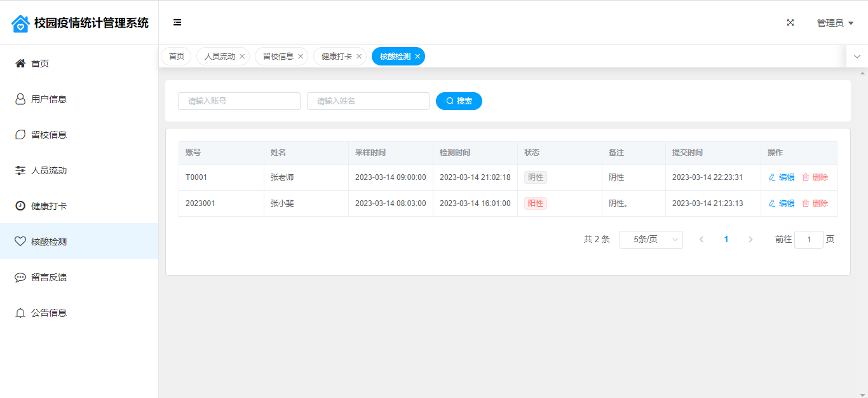Open 公告信息 in the sidebar
Viewport: 868px width, 398px height.
49,313
